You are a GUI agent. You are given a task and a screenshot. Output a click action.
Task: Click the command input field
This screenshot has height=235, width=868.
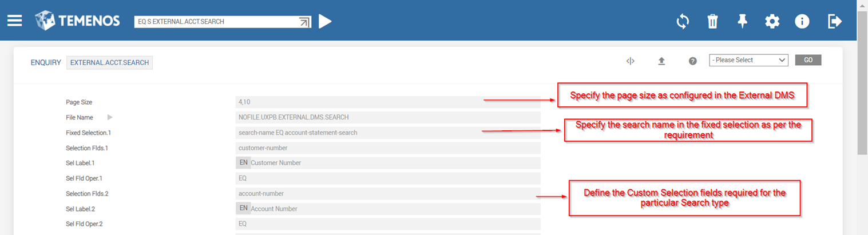point(216,22)
